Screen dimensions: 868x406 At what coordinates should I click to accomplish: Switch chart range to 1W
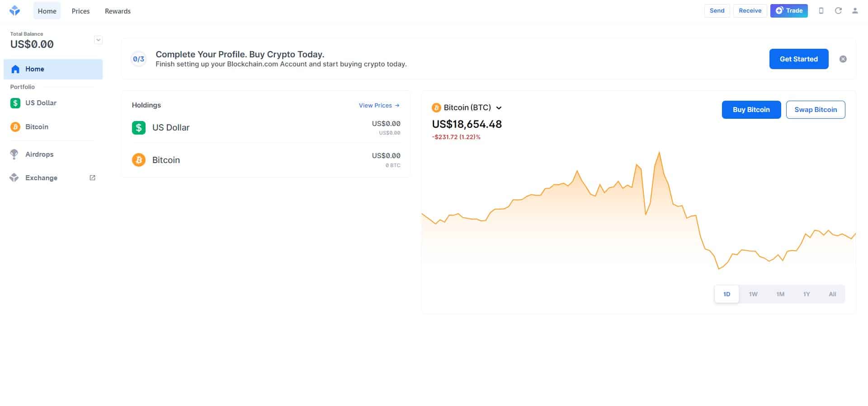(x=753, y=294)
